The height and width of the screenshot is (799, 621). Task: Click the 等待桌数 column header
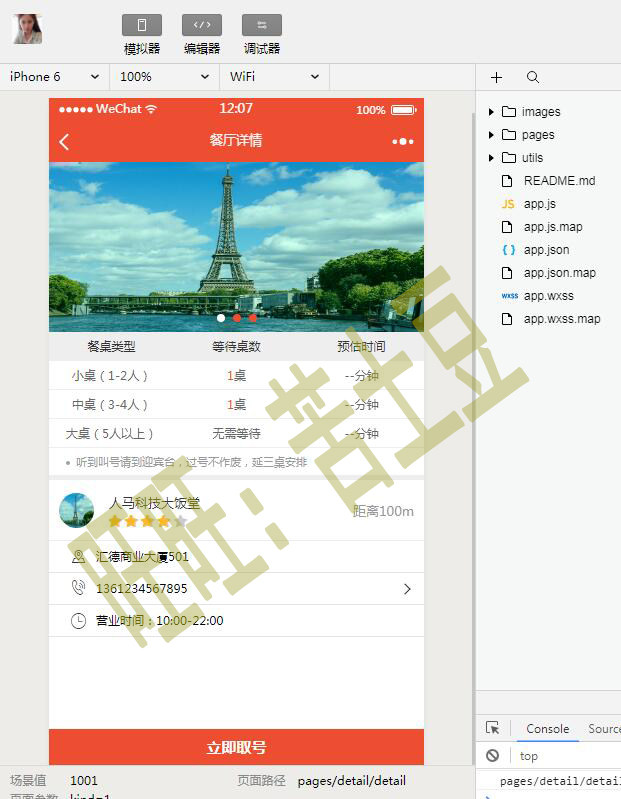(236, 347)
